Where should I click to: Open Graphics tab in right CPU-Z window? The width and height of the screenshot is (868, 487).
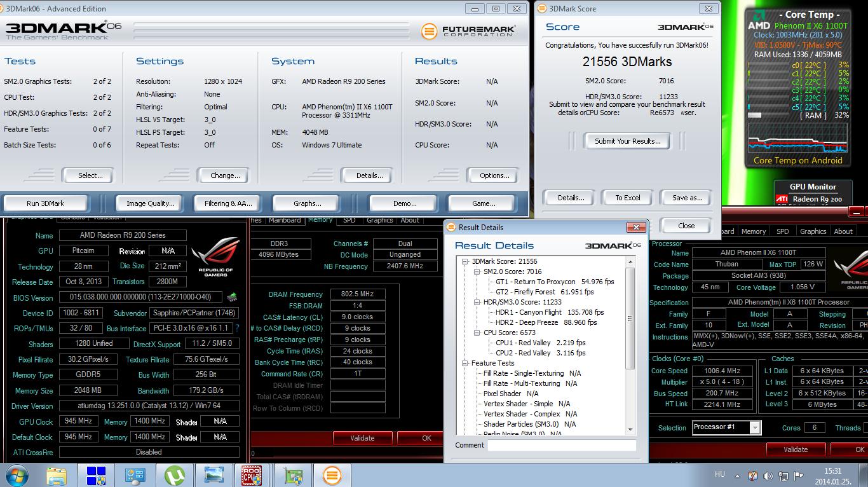(x=813, y=231)
